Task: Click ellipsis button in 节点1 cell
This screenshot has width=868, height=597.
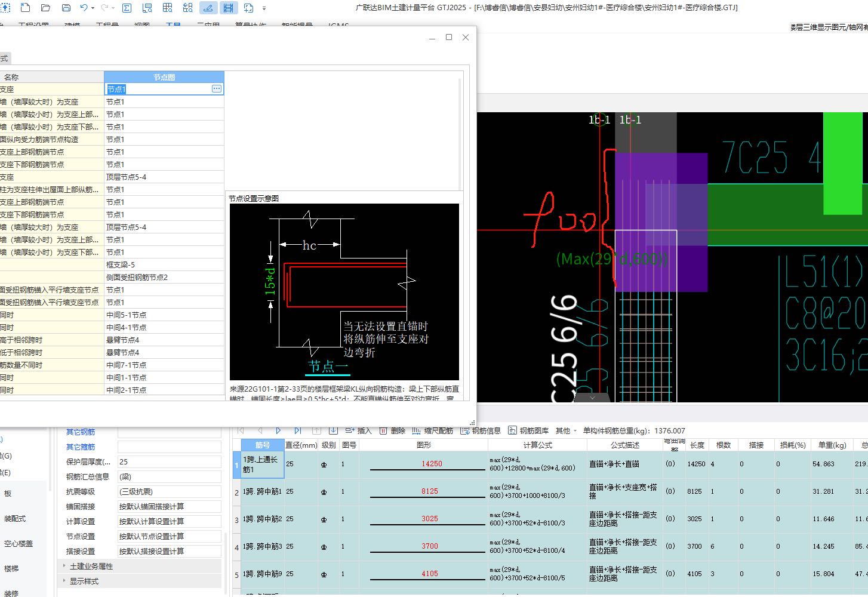Action: pos(217,89)
